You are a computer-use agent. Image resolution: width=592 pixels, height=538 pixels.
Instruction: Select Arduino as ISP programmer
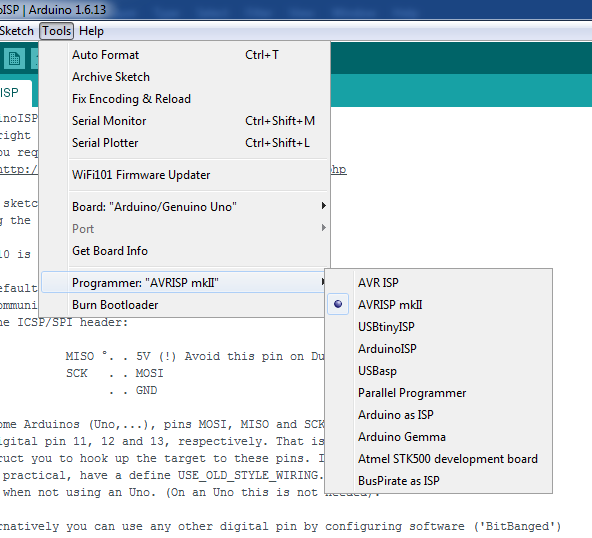tap(438, 415)
